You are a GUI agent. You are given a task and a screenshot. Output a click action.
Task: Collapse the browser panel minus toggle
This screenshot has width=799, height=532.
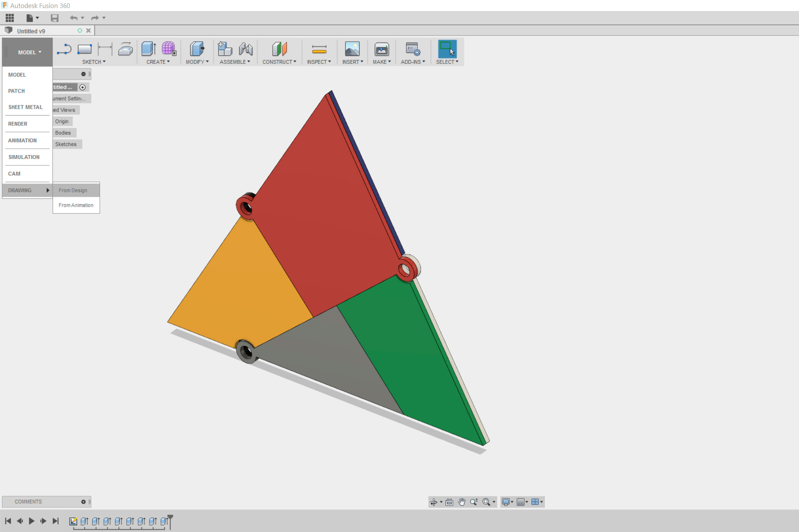pyautogui.click(x=83, y=74)
